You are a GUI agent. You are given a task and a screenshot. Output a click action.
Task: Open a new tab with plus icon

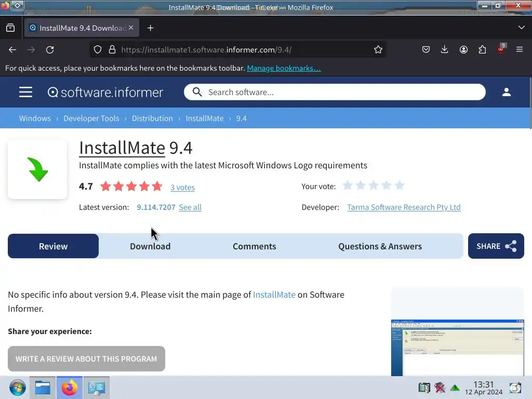point(150,28)
